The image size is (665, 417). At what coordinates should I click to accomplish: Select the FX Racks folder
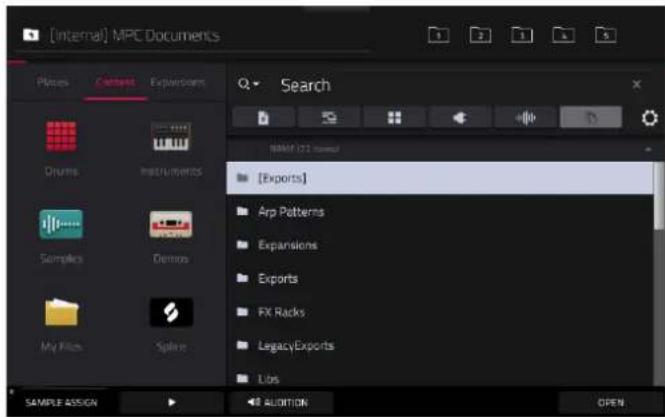440,312
